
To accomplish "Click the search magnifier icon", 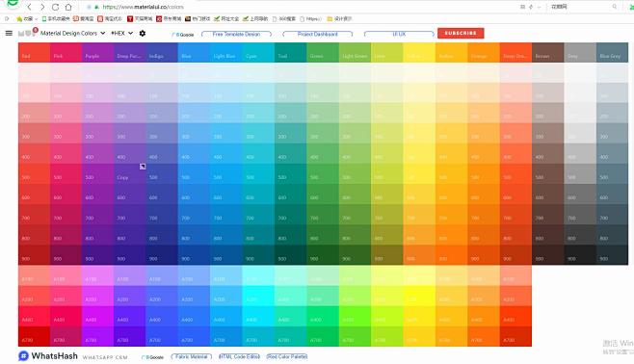I will pyautogui.click(x=615, y=7).
